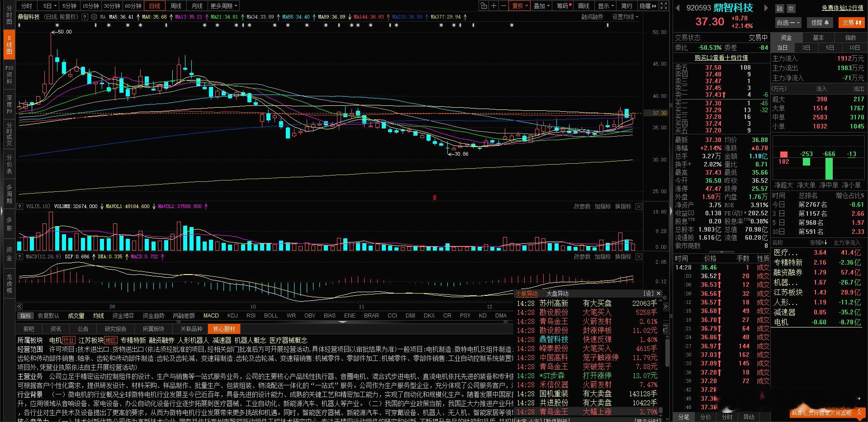Set a price alert with 提醒 bell
Screen dimensions: 868x422
click(820, 23)
